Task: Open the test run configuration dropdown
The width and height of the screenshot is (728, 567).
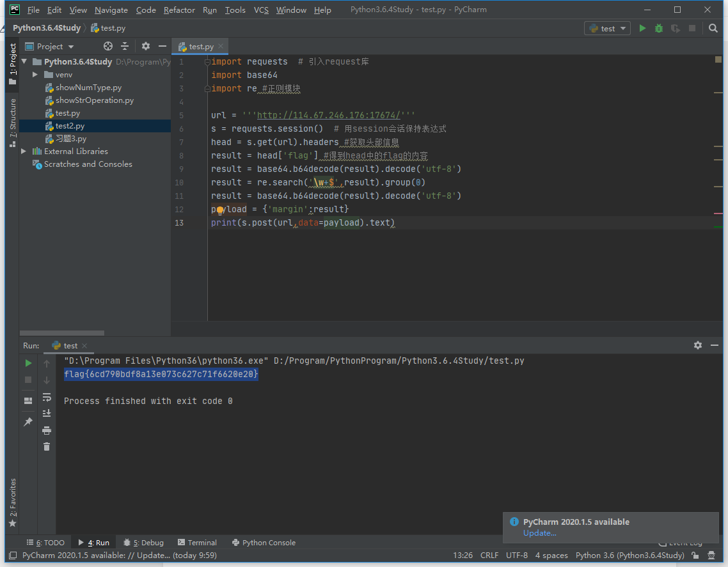Action: 607,28
